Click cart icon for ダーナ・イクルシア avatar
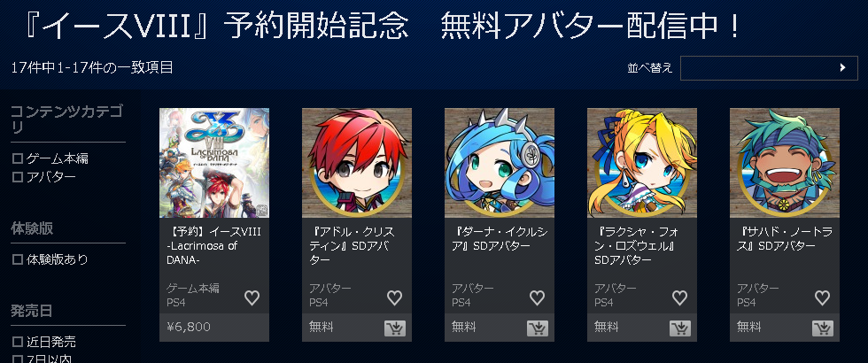 coord(538,328)
